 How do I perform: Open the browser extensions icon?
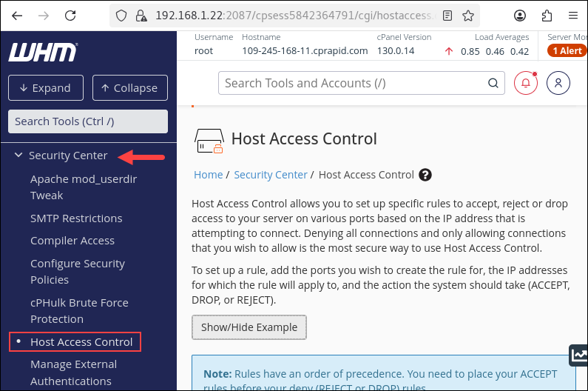547,15
